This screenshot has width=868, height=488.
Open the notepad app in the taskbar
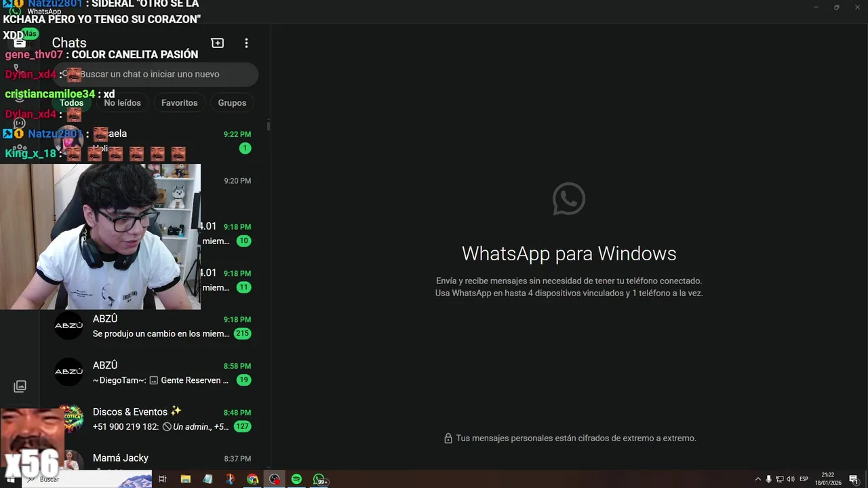(x=208, y=479)
